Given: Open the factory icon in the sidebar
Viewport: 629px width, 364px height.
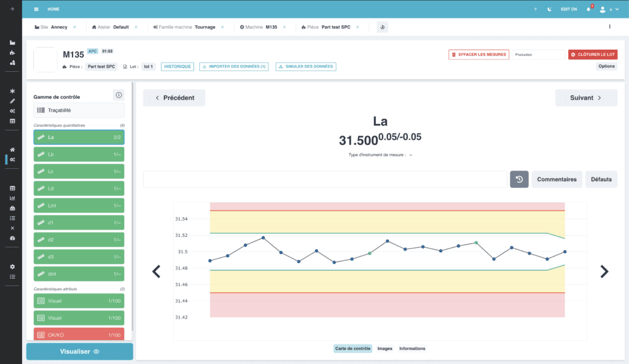Looking at the screenshot, I should (x=12, y=42).
